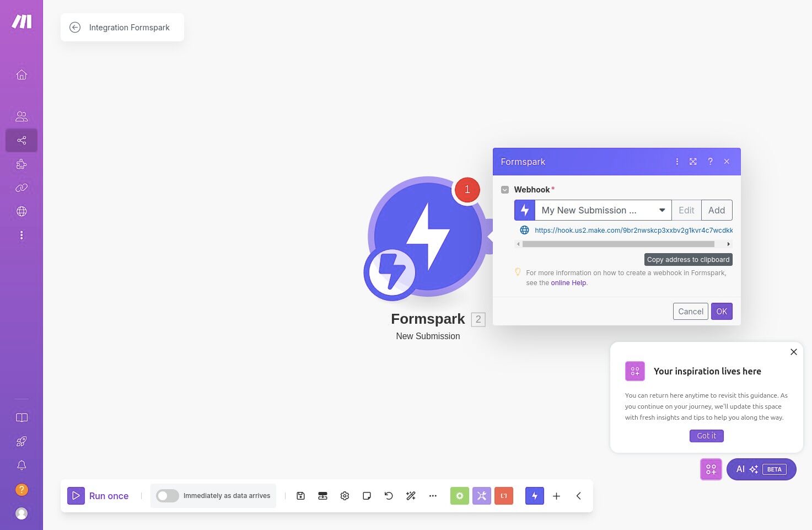Image resolution: width=812 pixels, height=530 pixels.
Task: Click the webhook URL horizontal scrollbar
Action: 619,244
